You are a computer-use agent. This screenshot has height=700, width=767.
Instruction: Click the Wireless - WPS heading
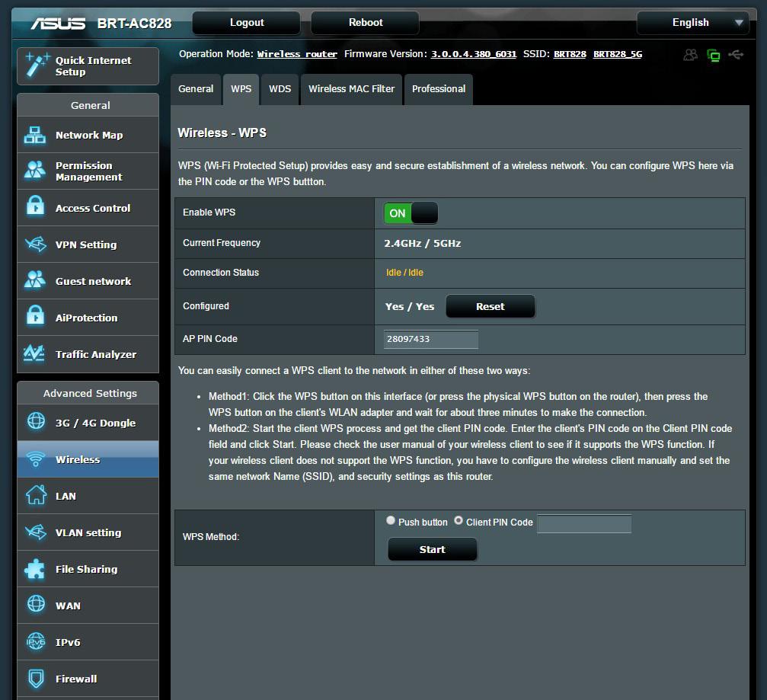tap(222, 133)
